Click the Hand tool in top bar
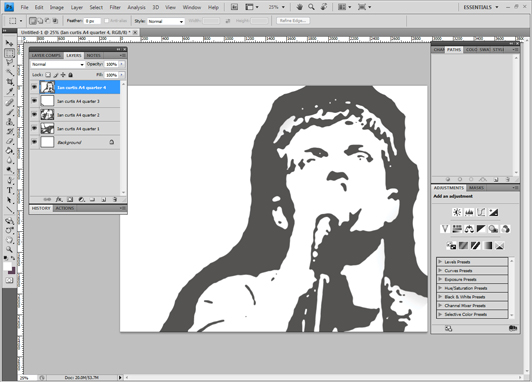 [299, 7]
